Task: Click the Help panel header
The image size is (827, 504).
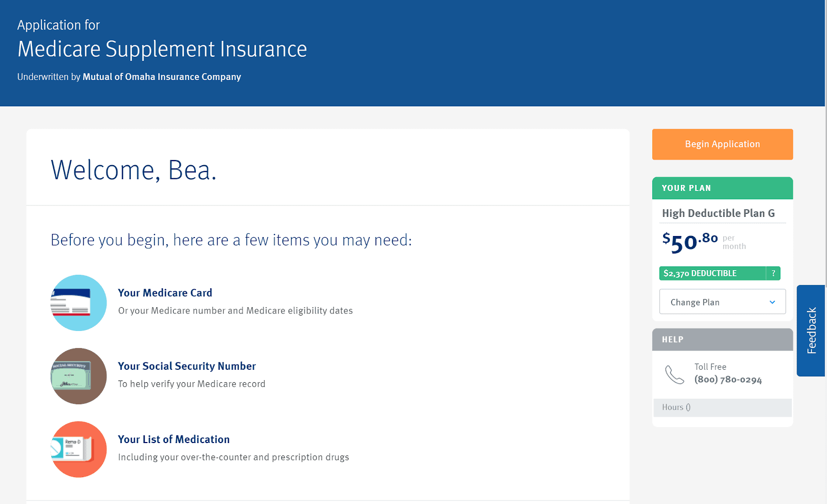Action: [722, 339]
